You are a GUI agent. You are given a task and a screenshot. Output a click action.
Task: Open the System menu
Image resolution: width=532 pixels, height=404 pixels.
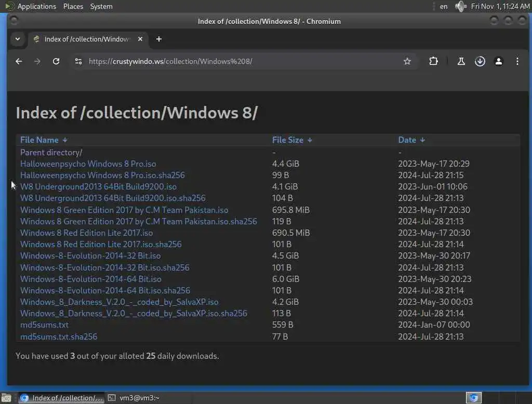point(101,6)
